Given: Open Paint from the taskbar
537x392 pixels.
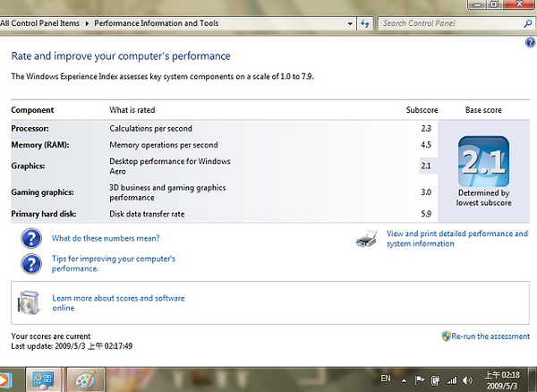Looking at the screenshot, I should pyautogui.click(x=86, y=380).
